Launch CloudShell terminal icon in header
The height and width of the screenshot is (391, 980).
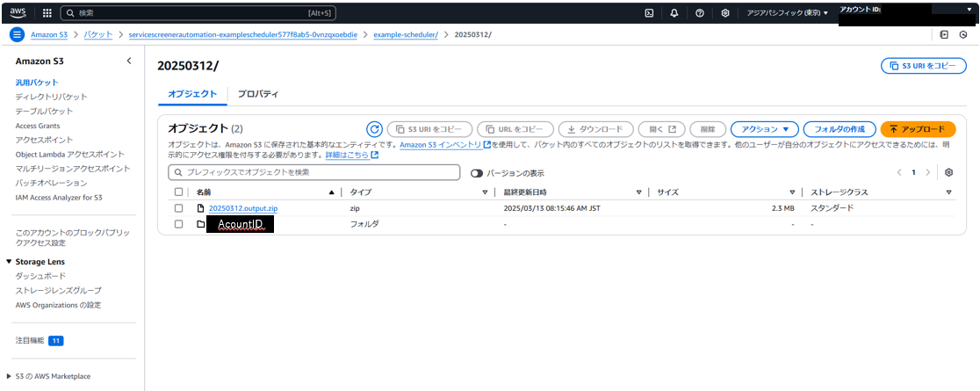(x=649, y=12)
